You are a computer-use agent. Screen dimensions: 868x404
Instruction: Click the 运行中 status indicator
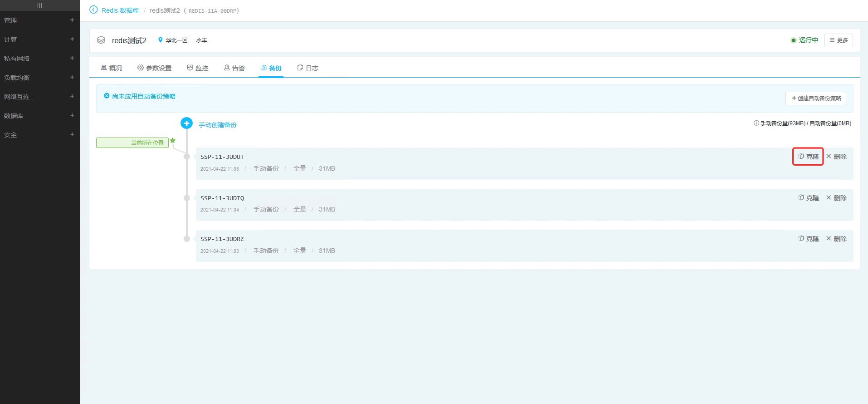click(805, 40)
